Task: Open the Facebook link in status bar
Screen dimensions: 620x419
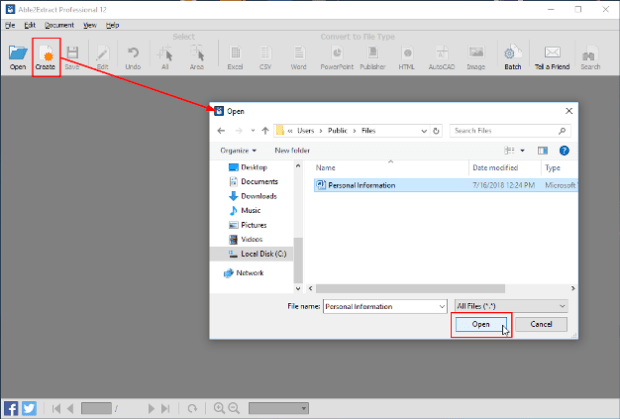Action: 11,408
